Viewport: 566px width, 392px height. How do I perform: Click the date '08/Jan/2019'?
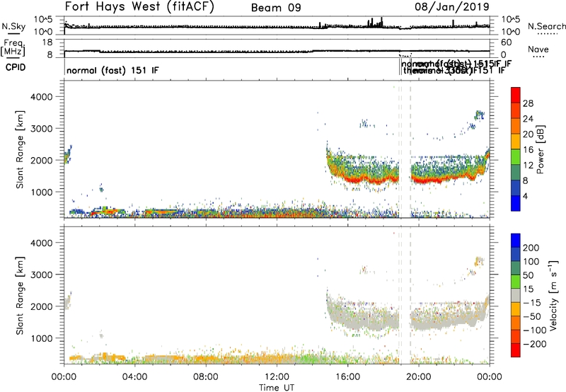pyautogui.click(x=451, y=7)
